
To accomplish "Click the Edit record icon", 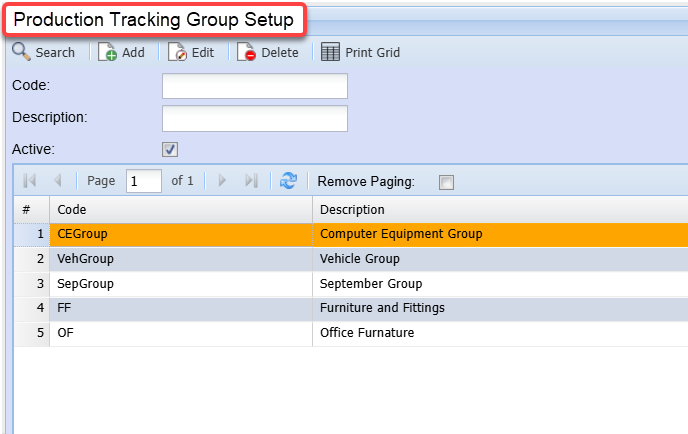I will point(177,52).
